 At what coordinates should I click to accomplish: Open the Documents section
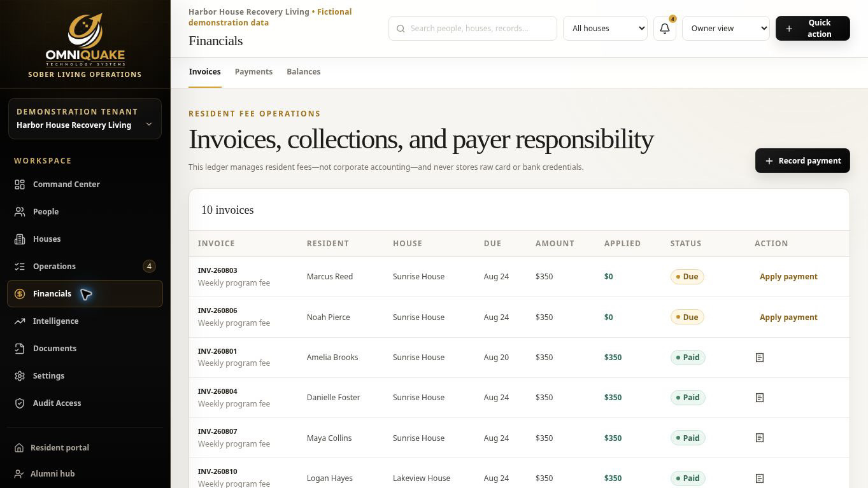pos(85,349)
